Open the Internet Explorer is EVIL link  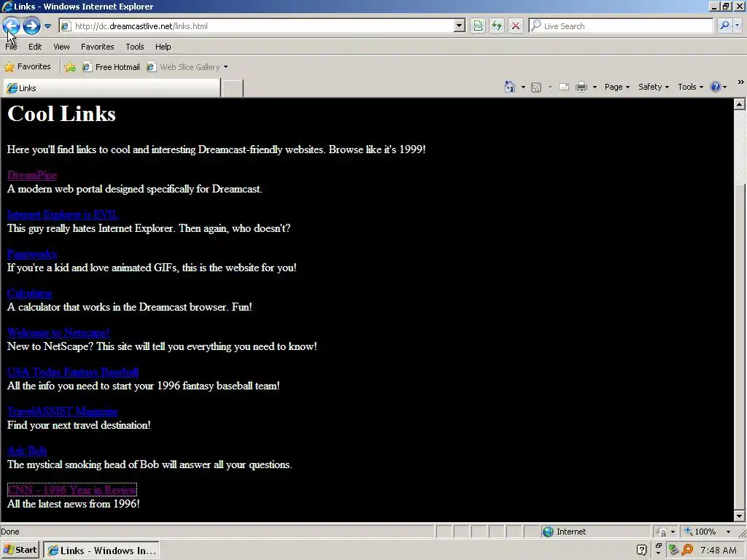pos(63,214)
